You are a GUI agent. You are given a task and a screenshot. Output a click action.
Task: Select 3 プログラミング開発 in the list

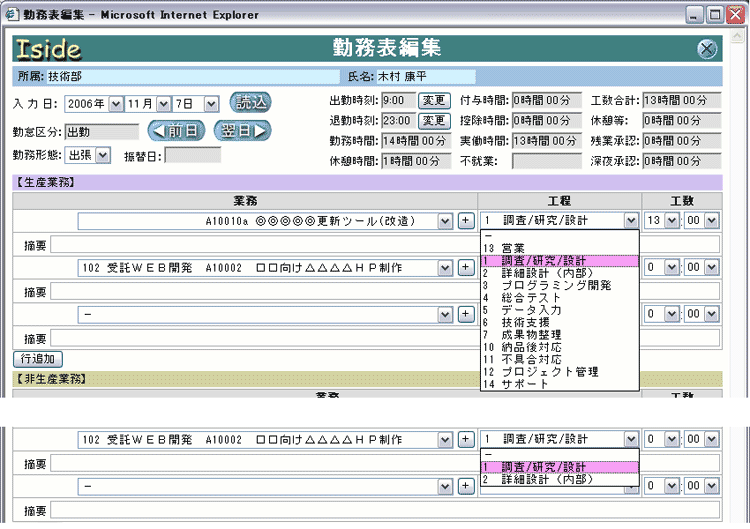coord(560,286)
